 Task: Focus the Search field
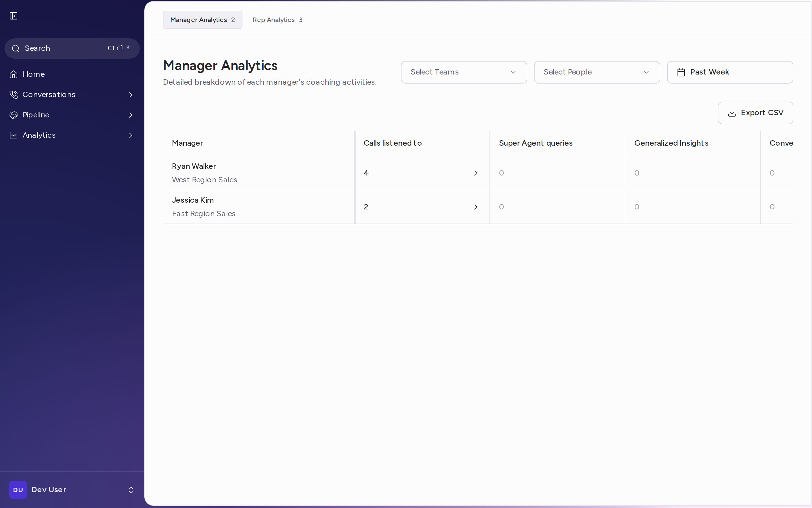pyautogui.click(x=72, y=48)
